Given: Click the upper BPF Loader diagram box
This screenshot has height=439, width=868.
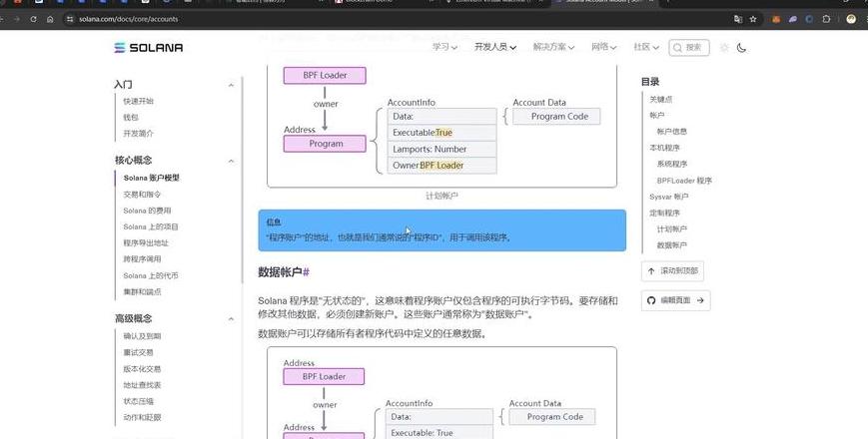Looking at the screenshot, I should click(x=325, y=75).
